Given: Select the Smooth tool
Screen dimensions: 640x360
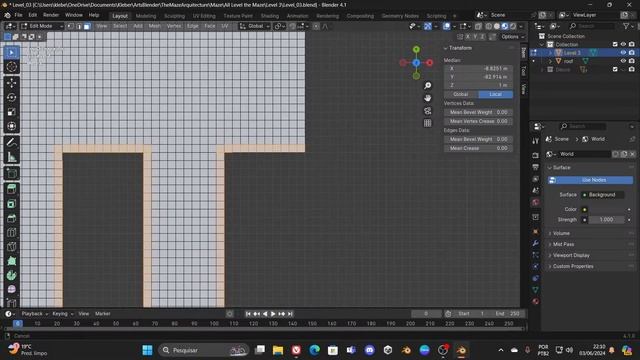Looking at the screenshot, I should 11,289.
